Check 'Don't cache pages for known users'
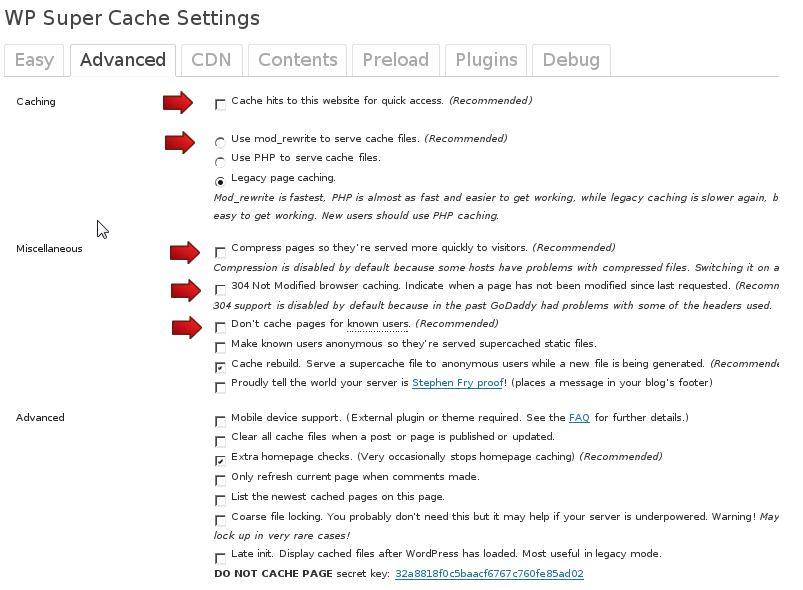Image resolution: width=803 pixels, height=590 pixels. pyautogui.click(x=220, y=327)
